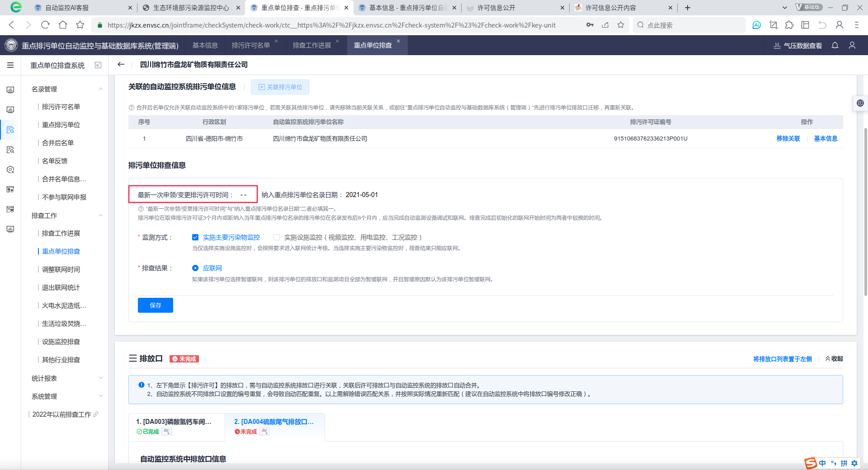
Task: Switch to the 基本信息 app tab
Action: 205,45
